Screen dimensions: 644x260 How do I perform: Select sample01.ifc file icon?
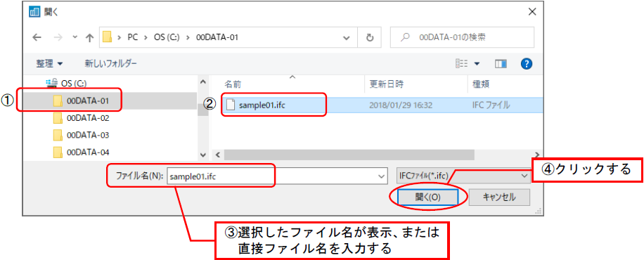pyautogui.click(x=231, y=105)
